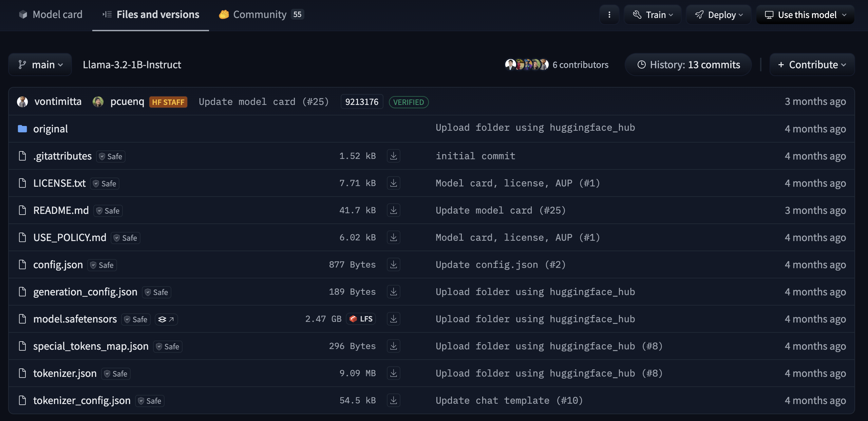Expand the Deploy dropdown menu
The image size is (868, 421).
pyautogui.click(x=718, y=15)
